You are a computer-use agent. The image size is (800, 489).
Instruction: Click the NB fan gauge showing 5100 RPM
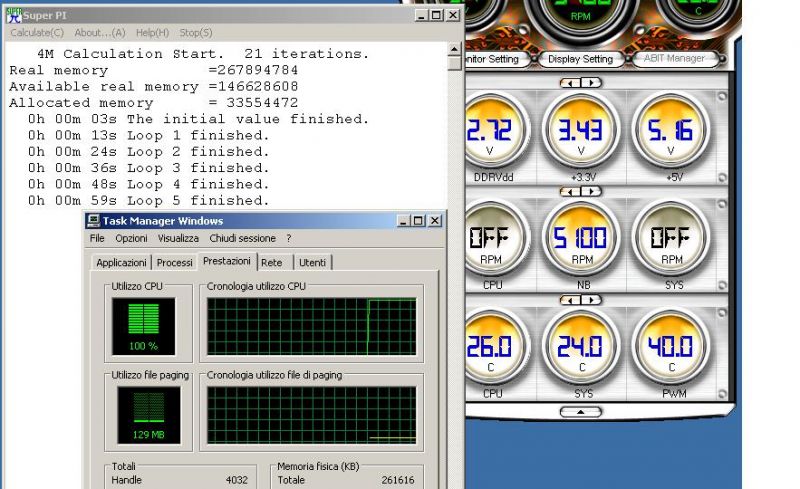(x=581, y=240)
